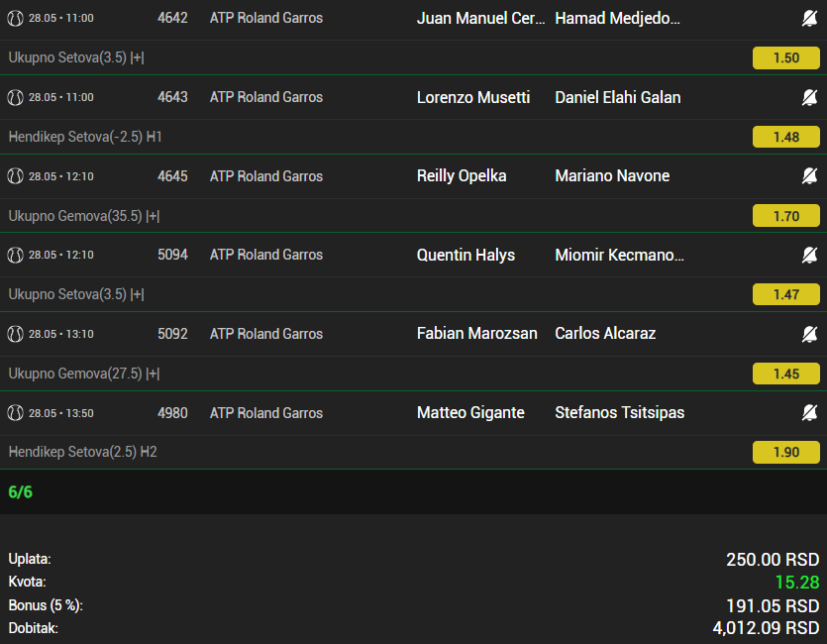Click the time 28.05 - 13:10
Image resolution: width=827 pixels, height=644 pixels.
coord(61,334)
